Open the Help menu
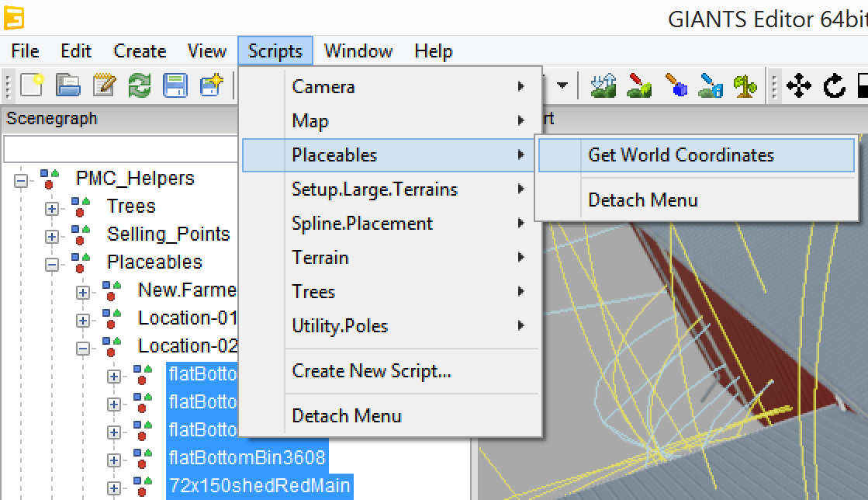 pos(434,51)
